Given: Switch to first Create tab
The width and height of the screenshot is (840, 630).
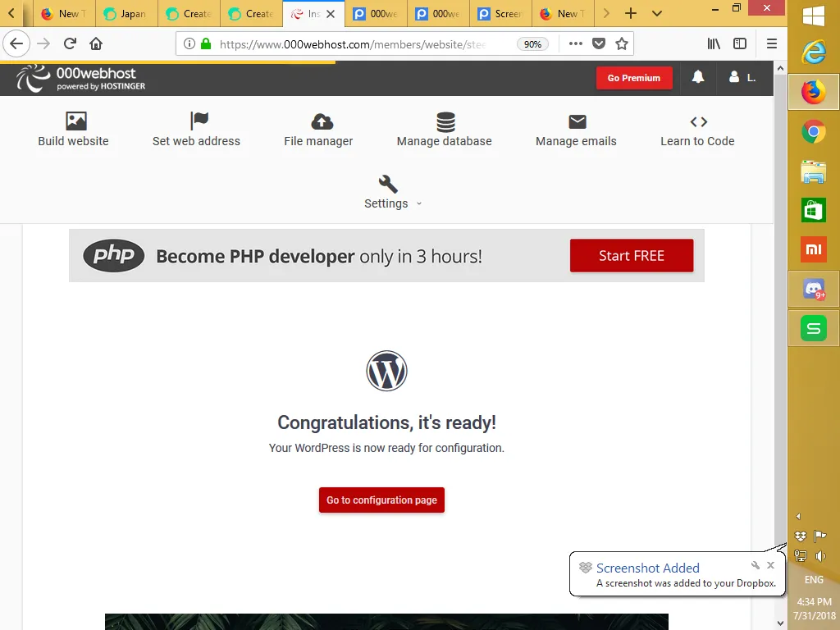Looking at the screenshot, I should pos(189,14).
